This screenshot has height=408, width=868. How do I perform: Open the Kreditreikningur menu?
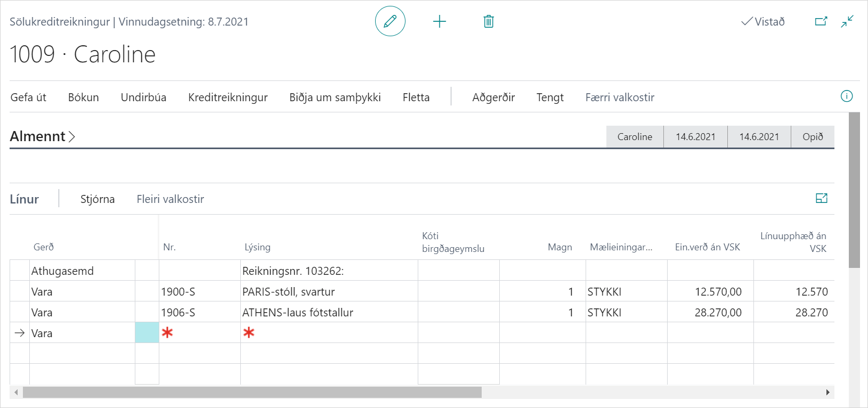(228, 97)
